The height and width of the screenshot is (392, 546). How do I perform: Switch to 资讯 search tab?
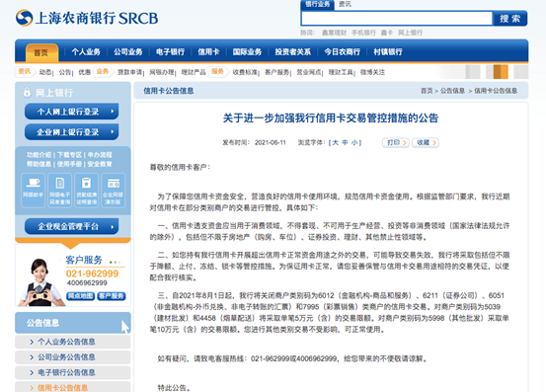[345, 5]
